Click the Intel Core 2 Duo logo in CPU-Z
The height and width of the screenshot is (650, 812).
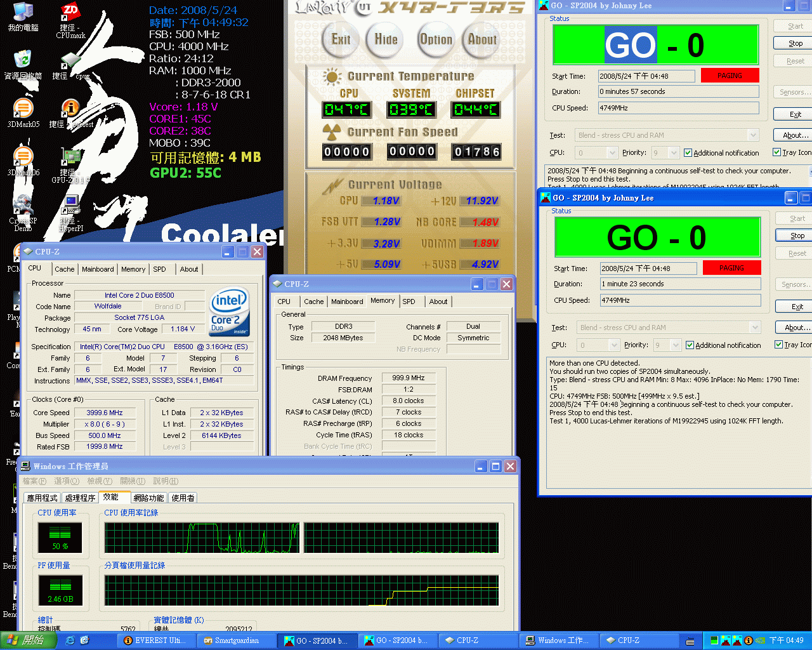pos(230,312)
